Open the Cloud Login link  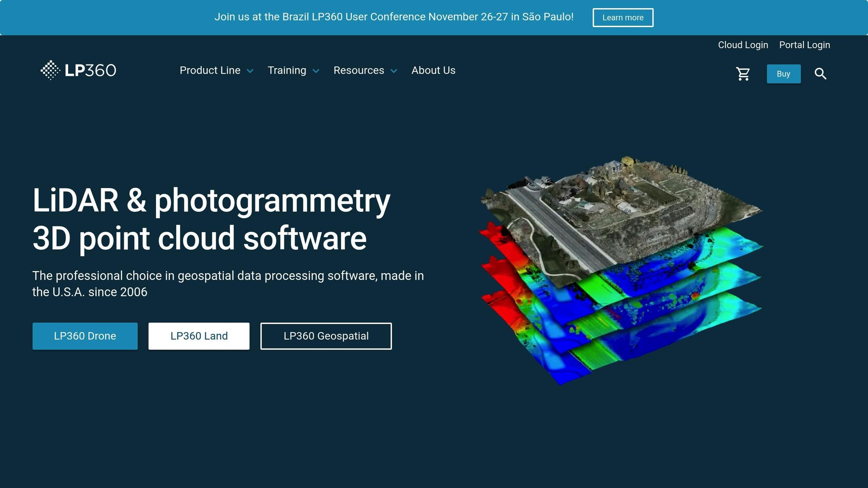pyautogui.click(x=743, y=45)
